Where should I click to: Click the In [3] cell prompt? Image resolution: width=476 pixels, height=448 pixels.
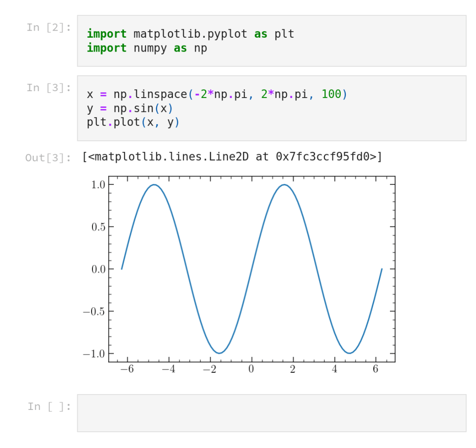(49, 88)
